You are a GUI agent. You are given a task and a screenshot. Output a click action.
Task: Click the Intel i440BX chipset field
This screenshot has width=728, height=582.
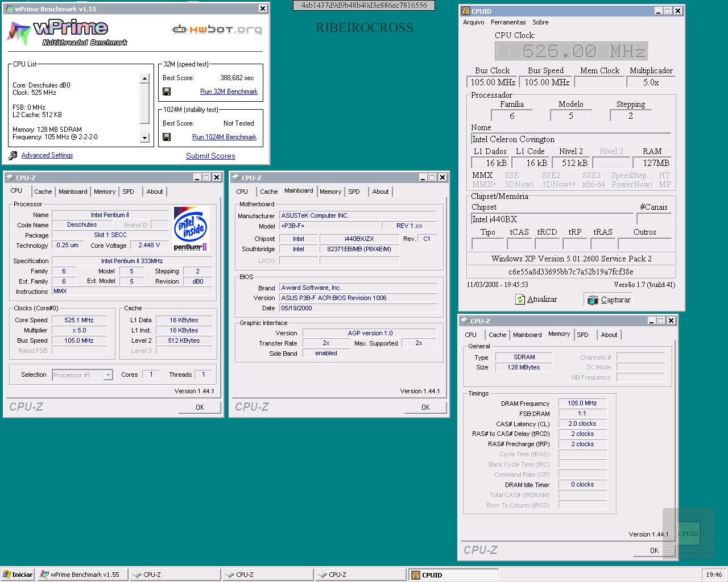tap(552, 219)
